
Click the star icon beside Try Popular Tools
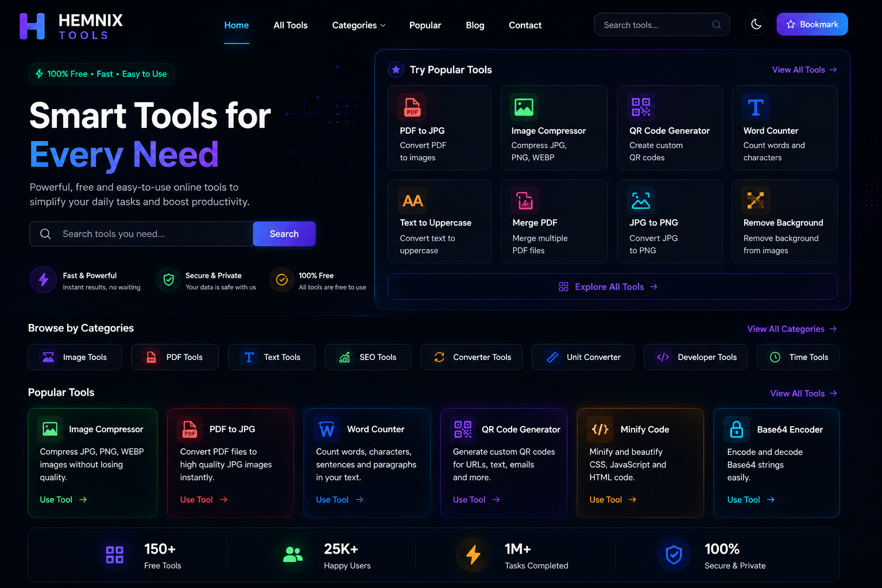pos(396,69)
